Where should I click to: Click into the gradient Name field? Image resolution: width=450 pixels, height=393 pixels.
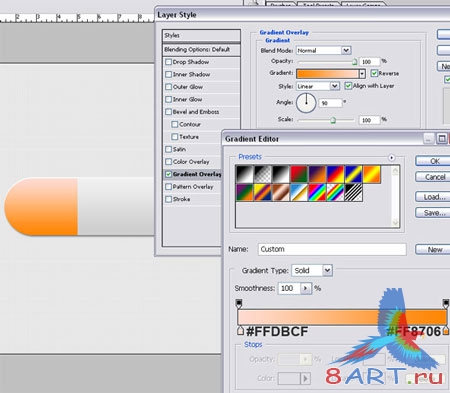click(x=332, y=249)
